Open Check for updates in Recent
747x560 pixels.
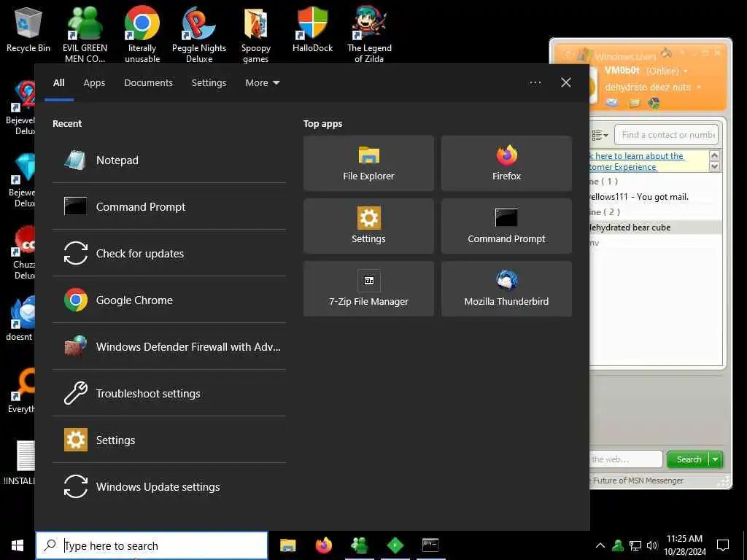[x=169, y=254]
